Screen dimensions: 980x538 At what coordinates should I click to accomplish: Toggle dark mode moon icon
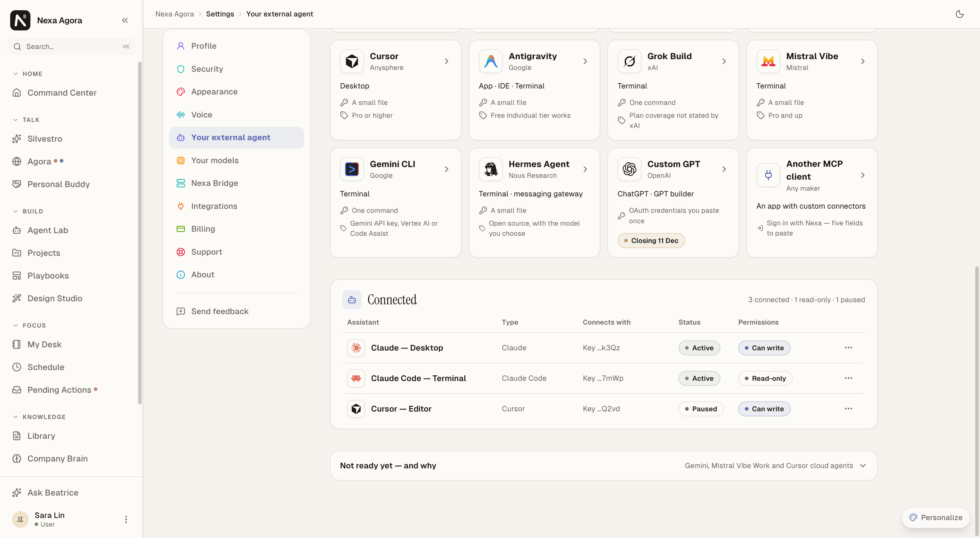(x=959, y=14)
